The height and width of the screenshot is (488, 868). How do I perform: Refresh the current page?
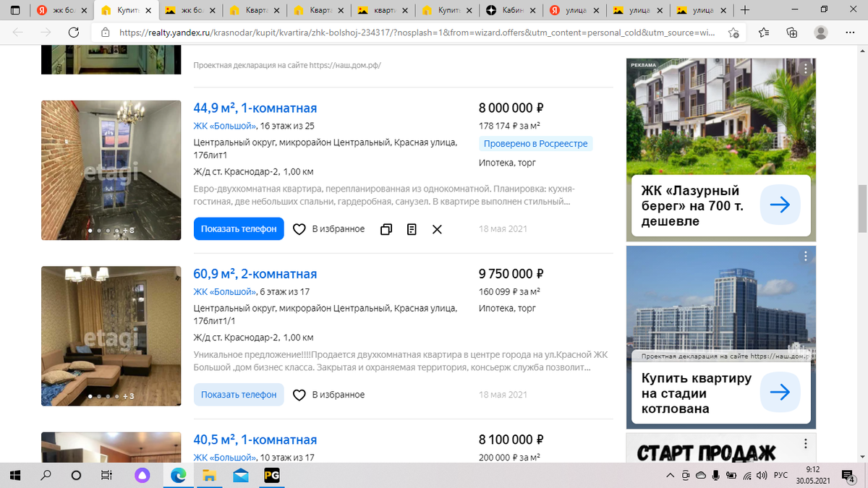(74, 33)
